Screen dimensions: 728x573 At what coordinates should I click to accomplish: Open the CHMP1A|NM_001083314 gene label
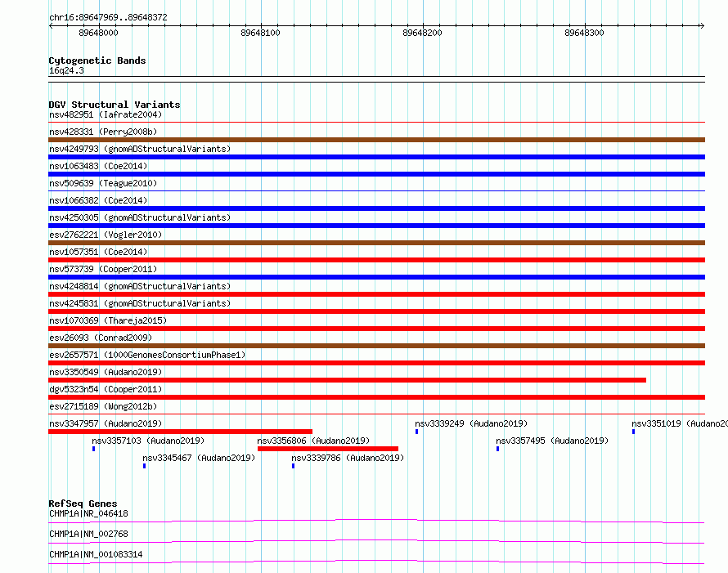(x=96, y=554)
